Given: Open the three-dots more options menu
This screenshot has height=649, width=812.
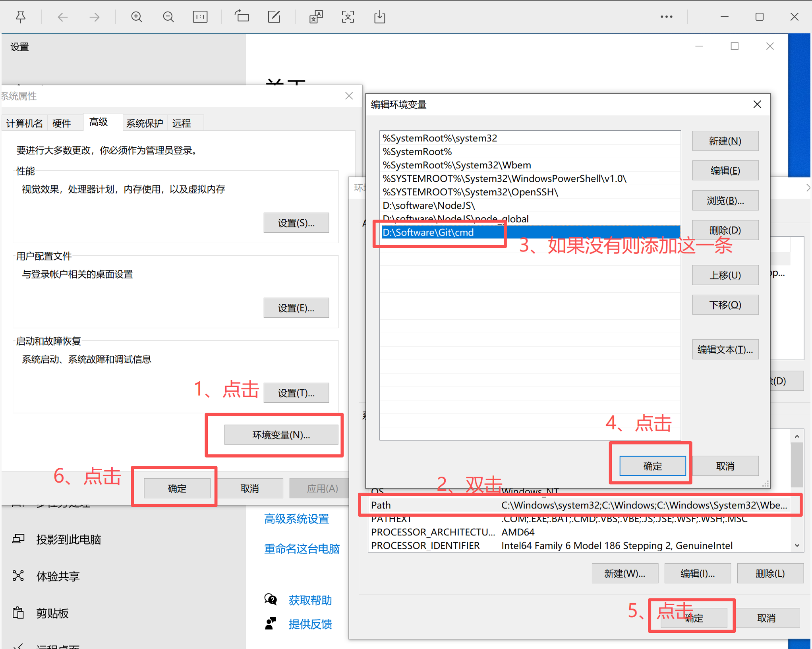Looking at the screenshot, I should click(666, 17).
